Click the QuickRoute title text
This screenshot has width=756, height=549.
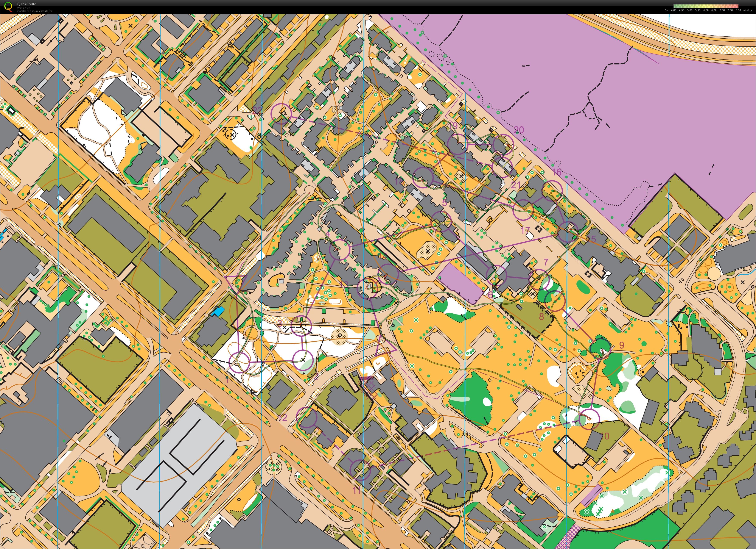coord(26,4)
